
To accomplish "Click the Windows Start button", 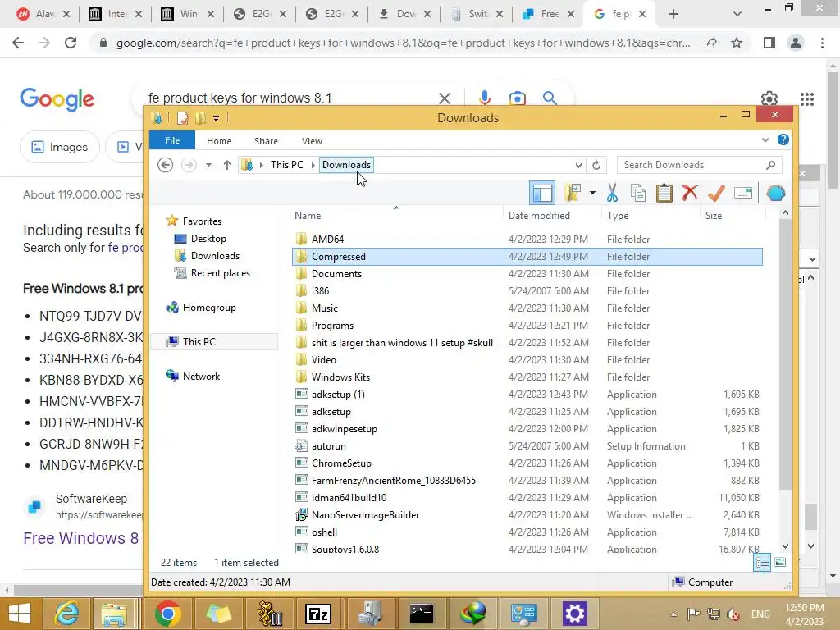I will pyautogui.click(x=20, y=614).
